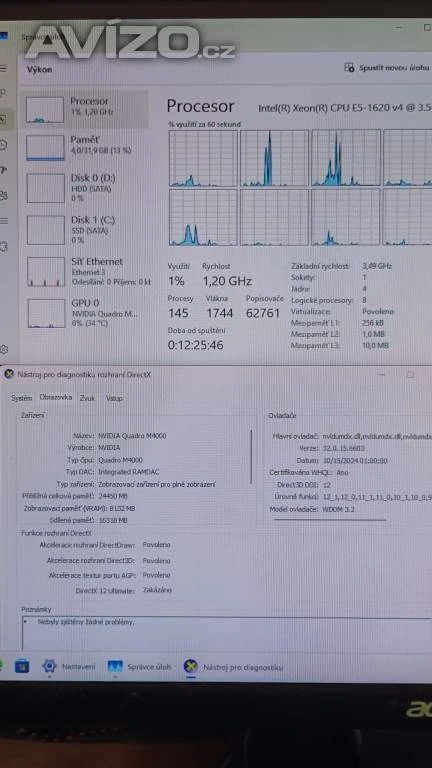
Task: Click the Procesor heading above the graphs
Action: 200,106
